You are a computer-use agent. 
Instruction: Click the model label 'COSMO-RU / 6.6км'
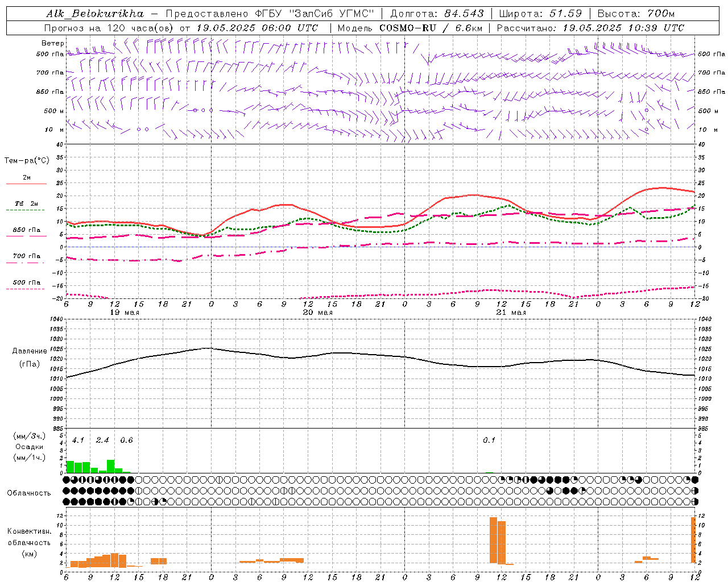point(430,28)
